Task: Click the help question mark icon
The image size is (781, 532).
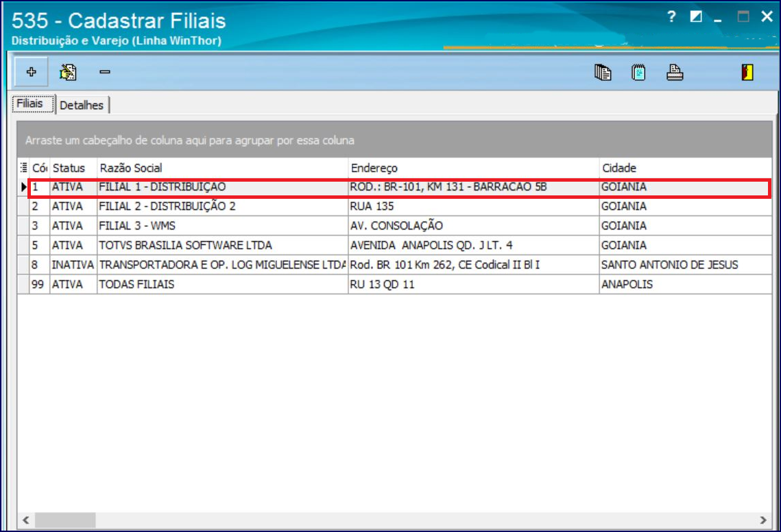Action: [671, 17]
